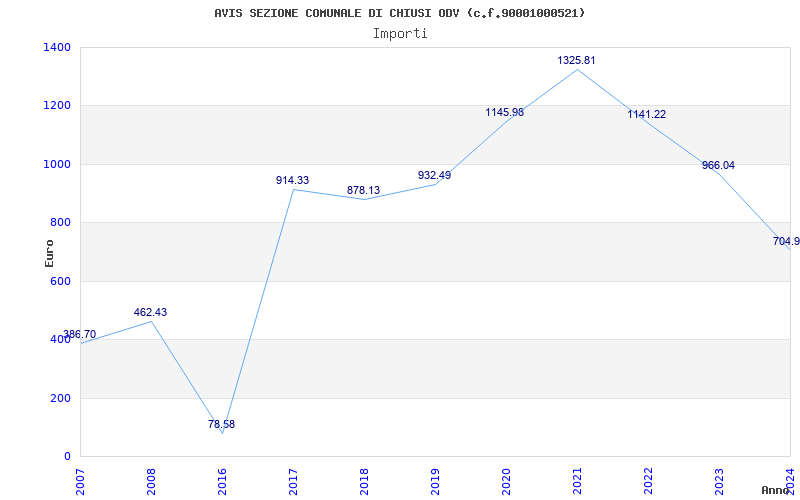
Task: Click the peak value 1325.81 label
Action: [576, 60]
